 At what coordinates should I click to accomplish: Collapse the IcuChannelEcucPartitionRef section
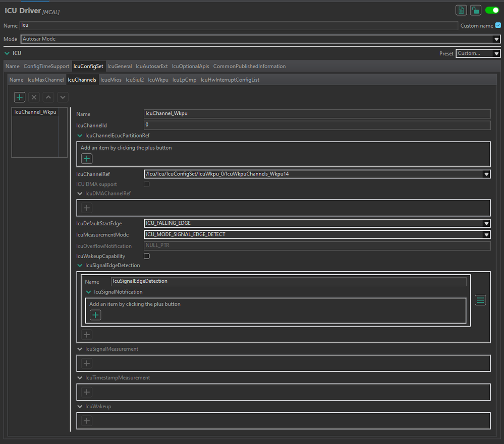pyautogui.click(x=80, y=136)
